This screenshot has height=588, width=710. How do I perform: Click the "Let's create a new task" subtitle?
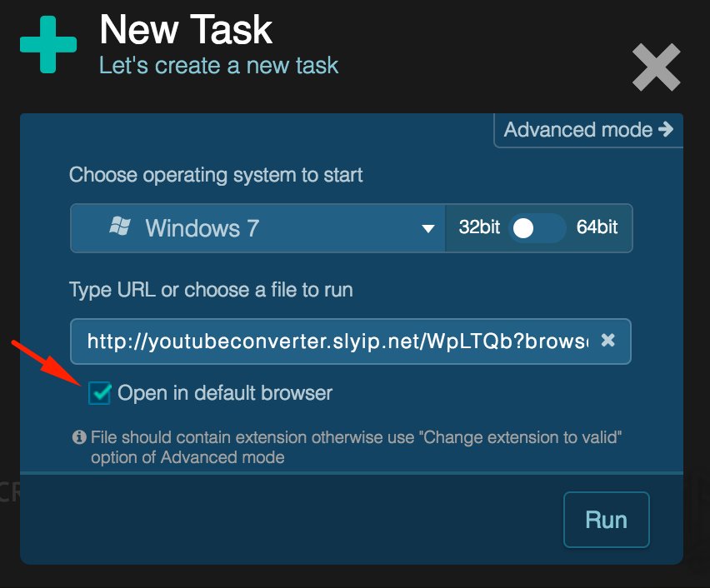[x=218, y=66]
